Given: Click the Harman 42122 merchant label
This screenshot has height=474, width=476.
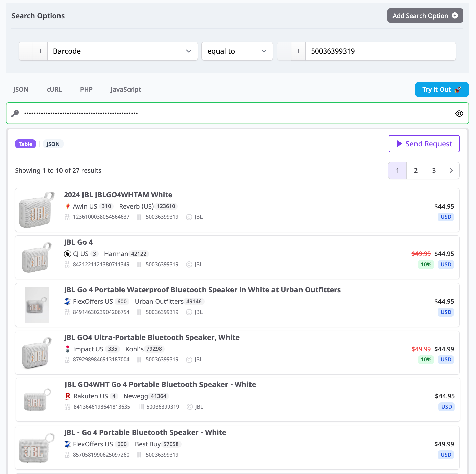Looking at the screenshot, I should [126, 254].
